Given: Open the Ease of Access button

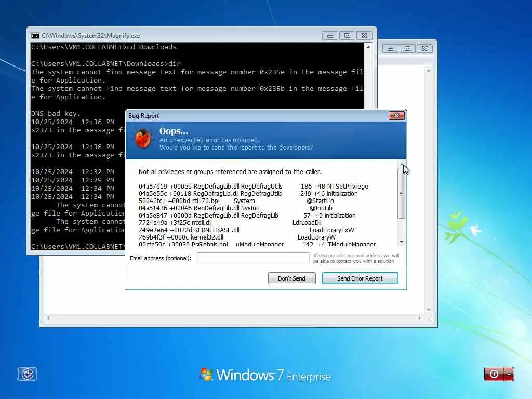Looking at the screenshot, I should (x=27, y=374).
